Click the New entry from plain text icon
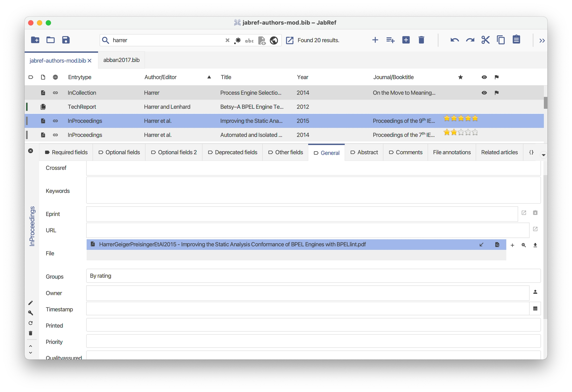 pos(390,40)
